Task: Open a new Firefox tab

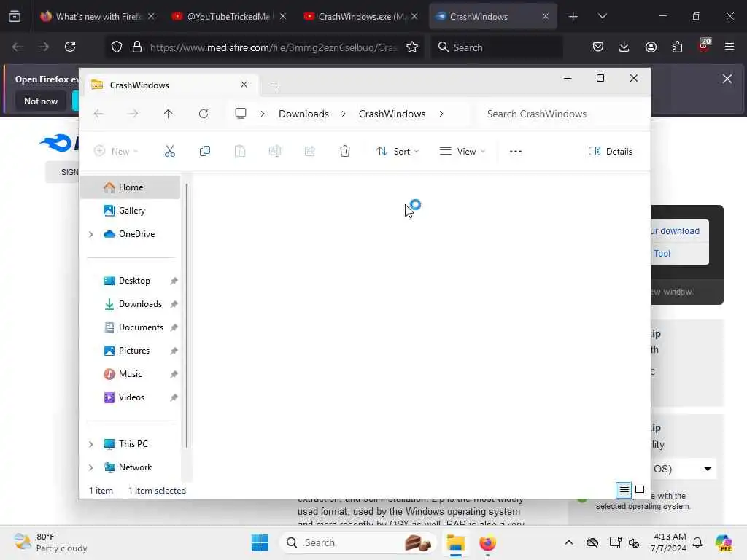Action: tap(573, 17)
